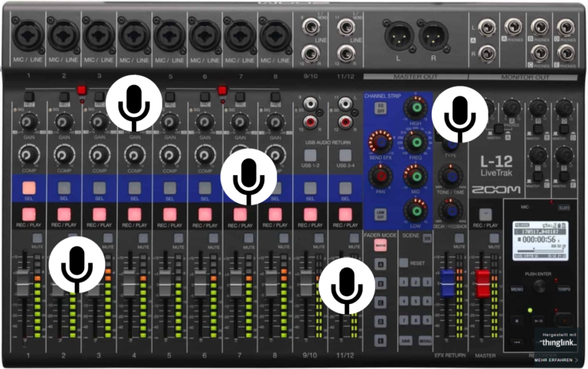Click the MASTER OUT L XLR connector
Viewport: 588px width, 369px height.
[x=399, y=37]
